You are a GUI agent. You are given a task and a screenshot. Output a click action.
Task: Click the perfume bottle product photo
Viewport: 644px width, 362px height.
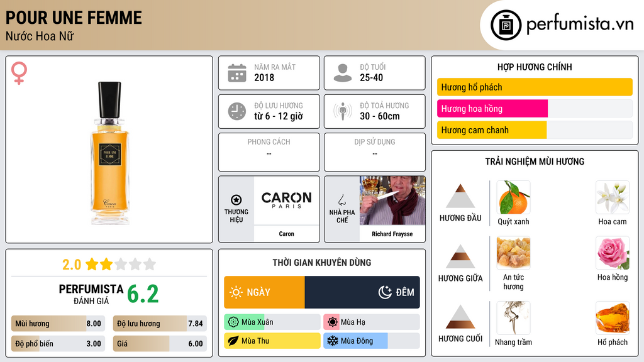pyautogui.click(x=109, y=153)
